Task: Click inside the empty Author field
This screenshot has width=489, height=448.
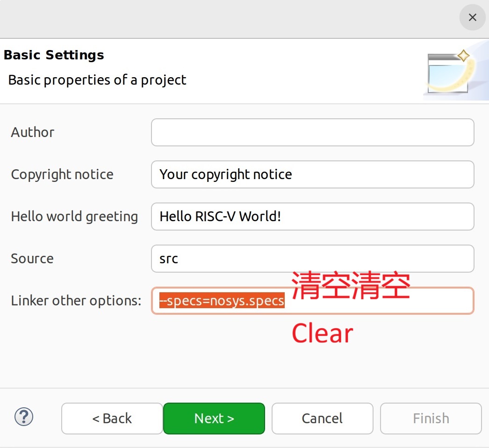Action: coord(312,132)
